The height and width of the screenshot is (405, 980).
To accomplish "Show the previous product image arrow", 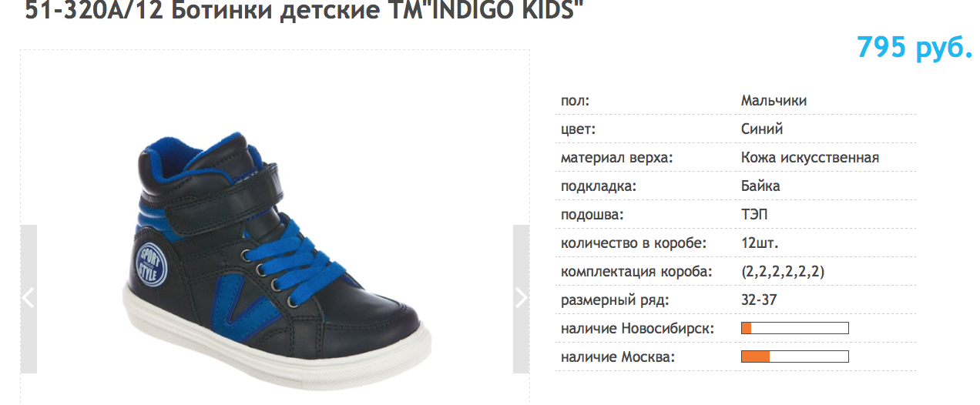I will [x=29, y=299].
